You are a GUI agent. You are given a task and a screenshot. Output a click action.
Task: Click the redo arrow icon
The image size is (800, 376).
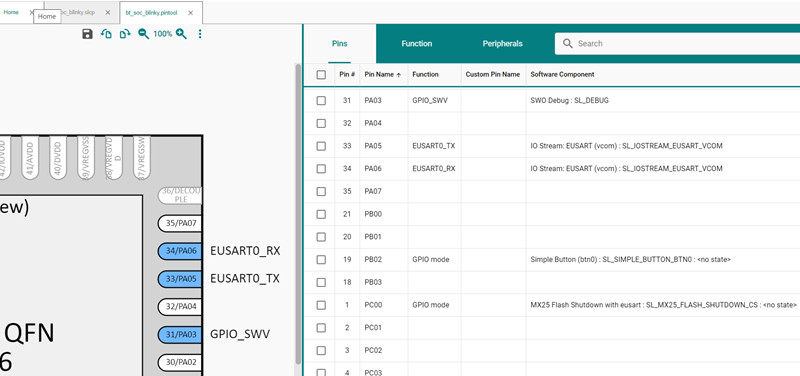125,34
